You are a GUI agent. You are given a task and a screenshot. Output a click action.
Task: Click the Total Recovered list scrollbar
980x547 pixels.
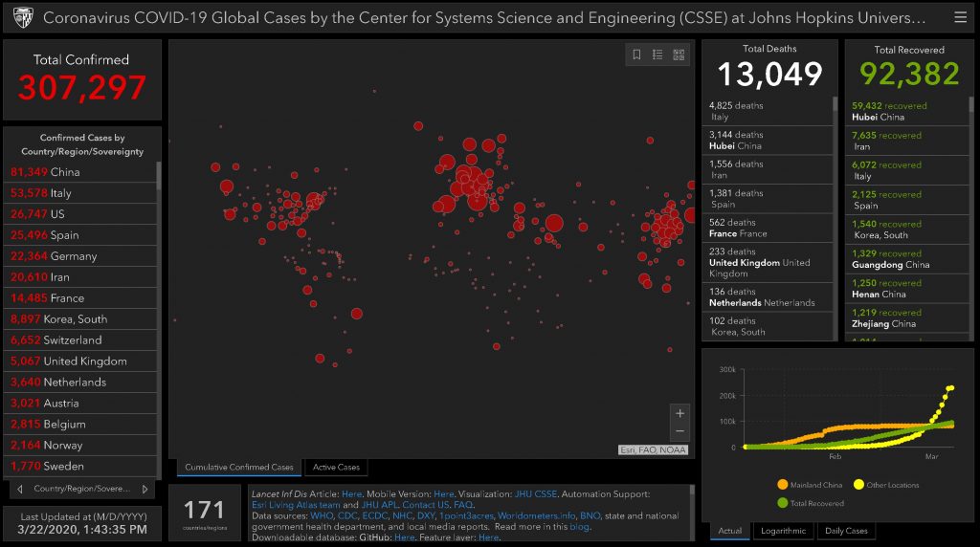tap(971, 103)
